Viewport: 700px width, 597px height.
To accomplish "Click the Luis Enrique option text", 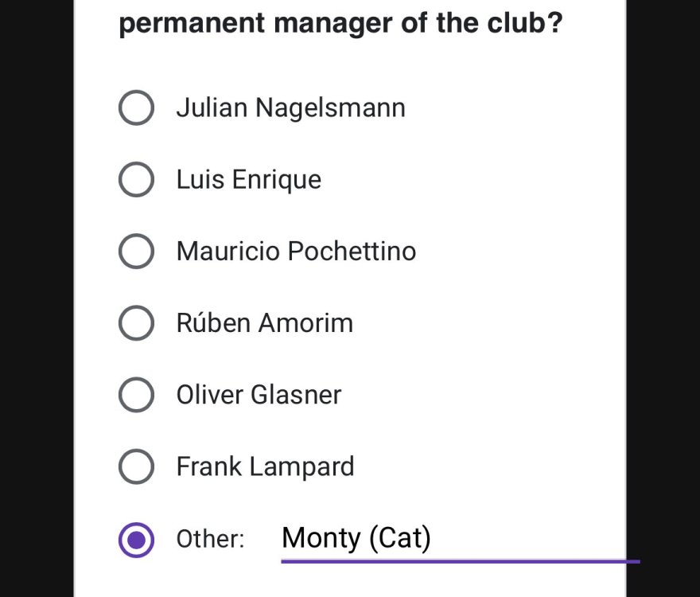I will click(x=249, y=180).
